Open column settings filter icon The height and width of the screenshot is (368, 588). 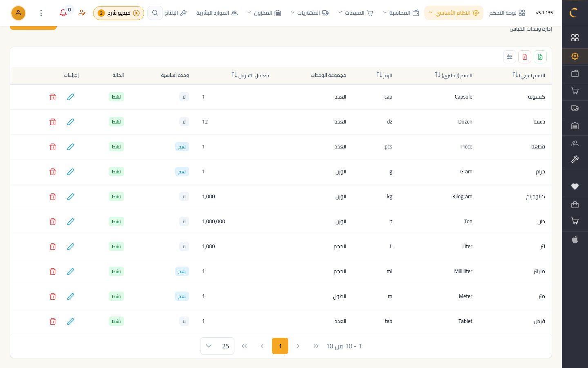point(510,57)
